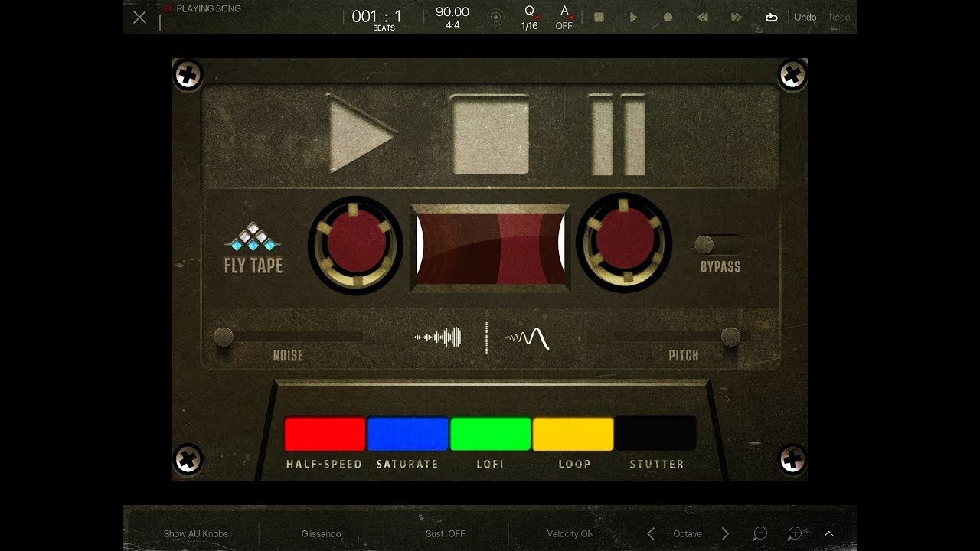980x551 pixels.
Task: Open the Q 1/16 quantize setting
Action: [x=530, y=18]
